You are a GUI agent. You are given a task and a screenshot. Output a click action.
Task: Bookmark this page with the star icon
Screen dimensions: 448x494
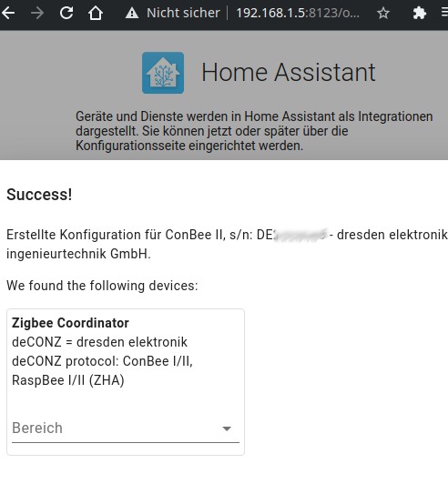(x=383, y=14)
